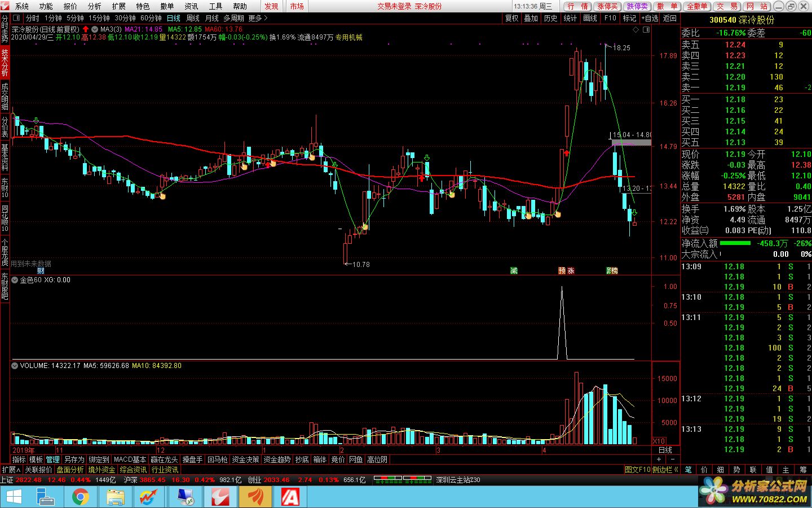Image resolution: width=812 pixels, height=508 pixels.
Task: Apply the 资金决策 template
Action: [x=245, y=459]
